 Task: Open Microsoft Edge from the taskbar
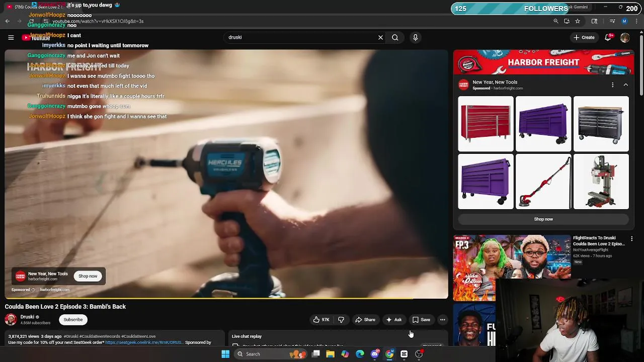[360, 354]
